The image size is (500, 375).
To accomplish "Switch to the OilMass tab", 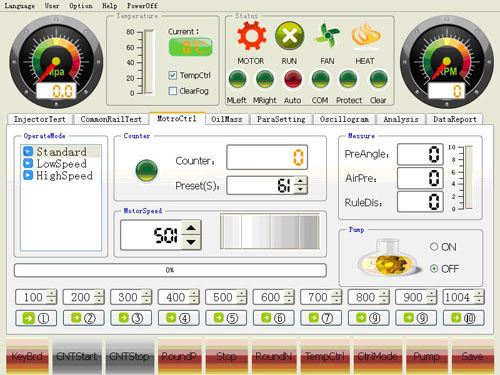I will [227, 119].
